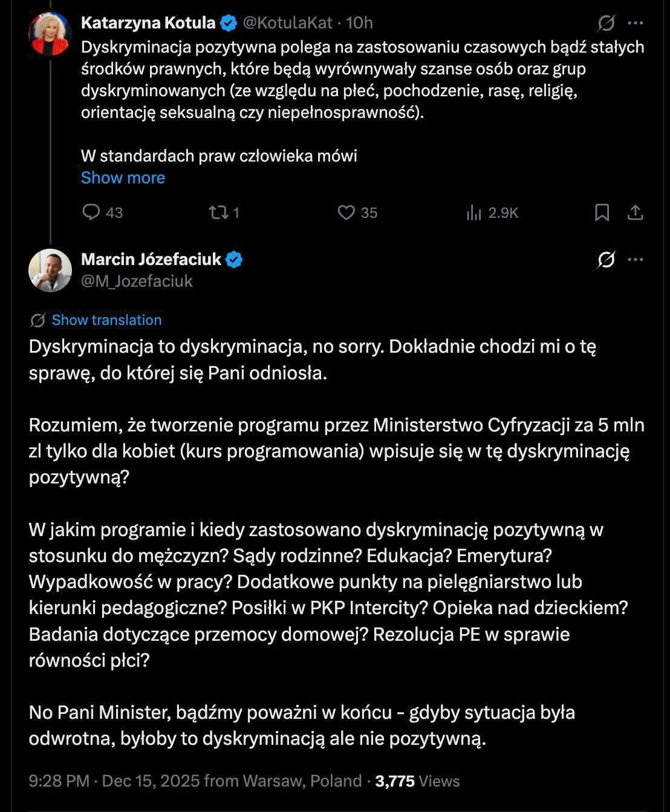Open Katarzyna Kotula's profile name link
Screen dimensions: 670x812
pyautogui.click(x=148, y=23)
